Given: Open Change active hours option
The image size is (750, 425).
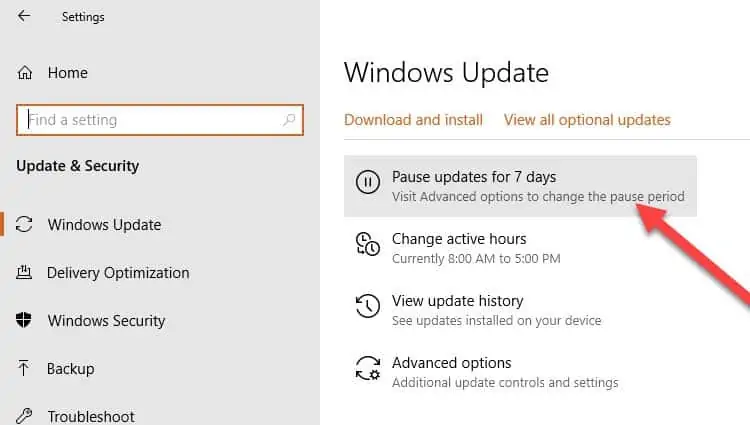Looking at the screenshot, I should coord(459,239).
